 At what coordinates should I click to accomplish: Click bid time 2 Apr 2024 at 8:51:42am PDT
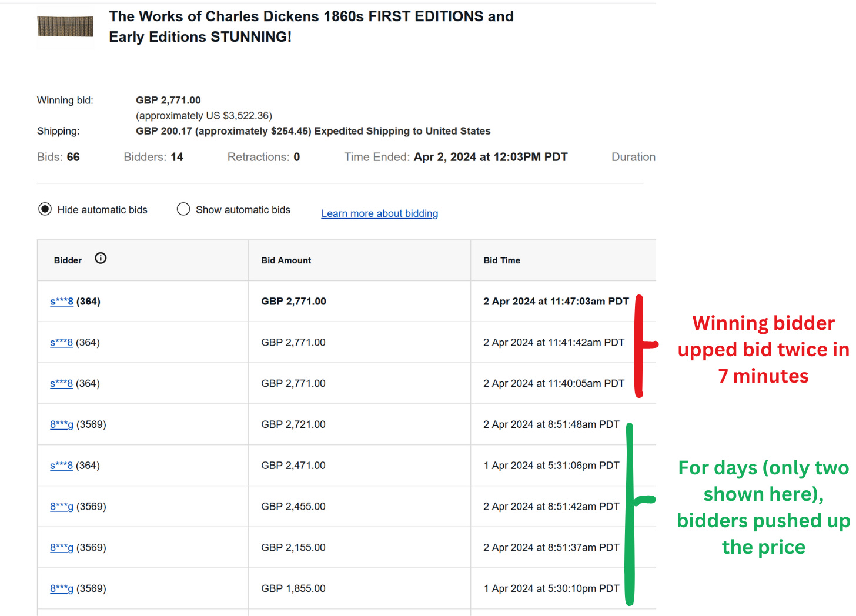click(x=551, y=507)
